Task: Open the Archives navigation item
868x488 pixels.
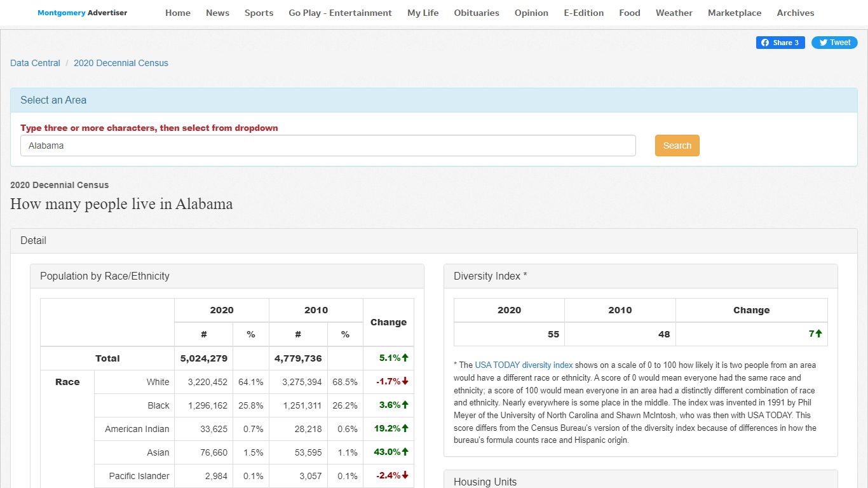Action: pyautogui.click(x=796, y=13)
